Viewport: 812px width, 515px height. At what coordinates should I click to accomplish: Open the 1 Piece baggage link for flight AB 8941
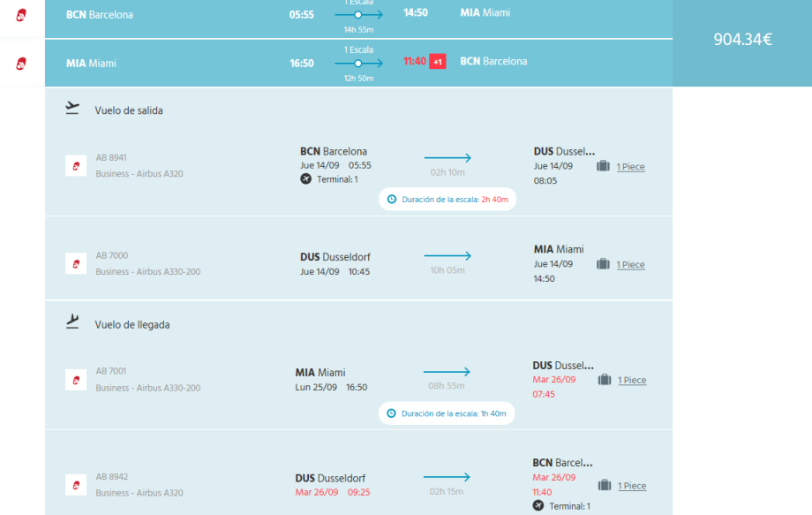630,167
